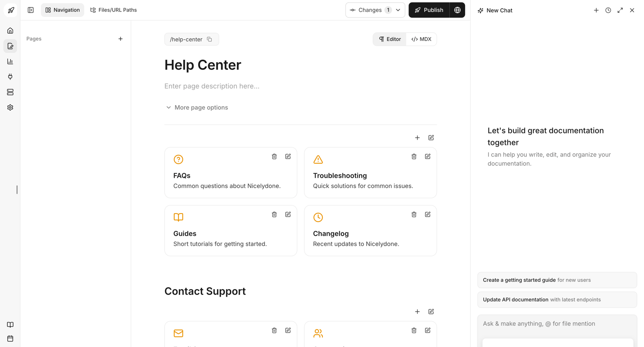This screenshot has width=644, height=347.
Task: Click the Publish button
Action: pos(429,10)
